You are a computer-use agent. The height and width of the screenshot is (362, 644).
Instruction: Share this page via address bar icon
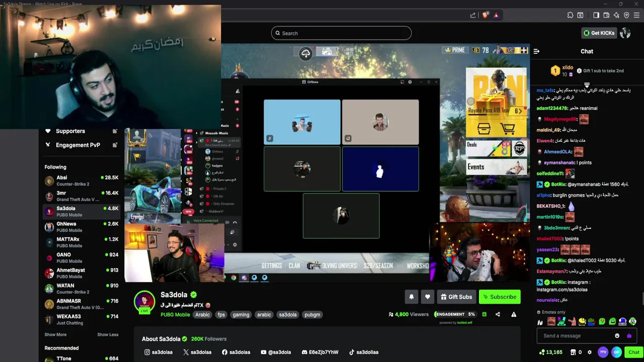tap(473, 15)
